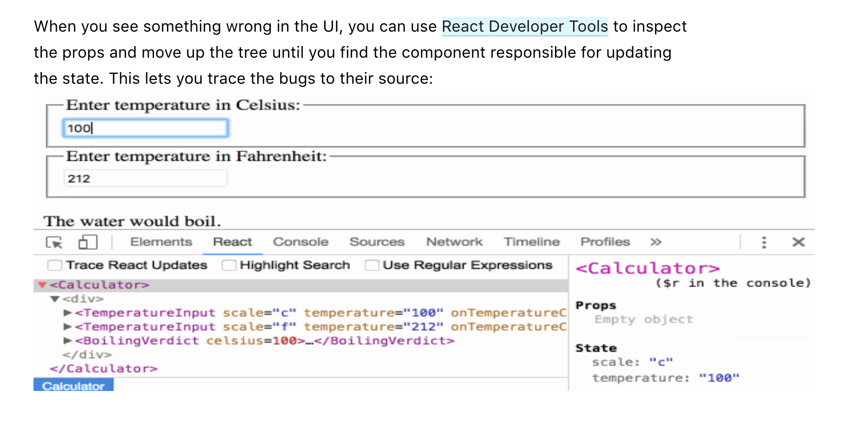Image resolution: width=868 pixels, height=431 pixels.
Task: Select the Network tab
Action: [454, 242]
